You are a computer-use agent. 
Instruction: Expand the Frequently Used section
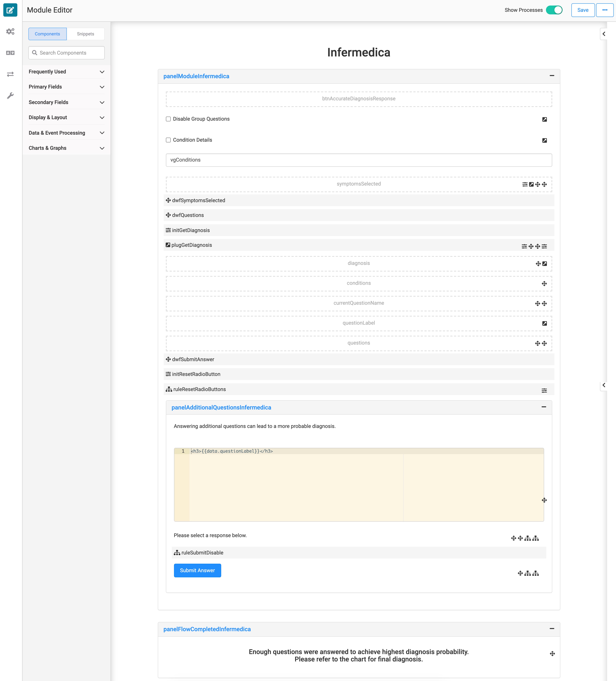pos(67,72)
